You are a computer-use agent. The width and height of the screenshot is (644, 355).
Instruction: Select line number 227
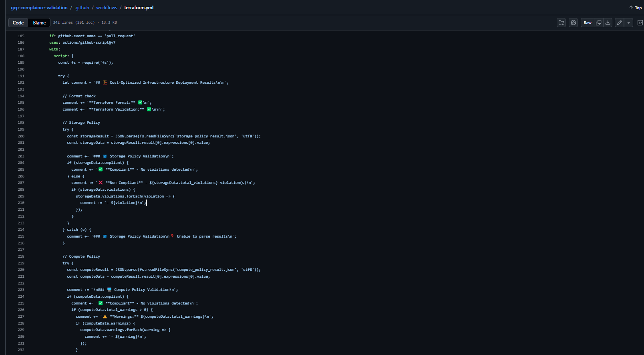pos(21,317)
